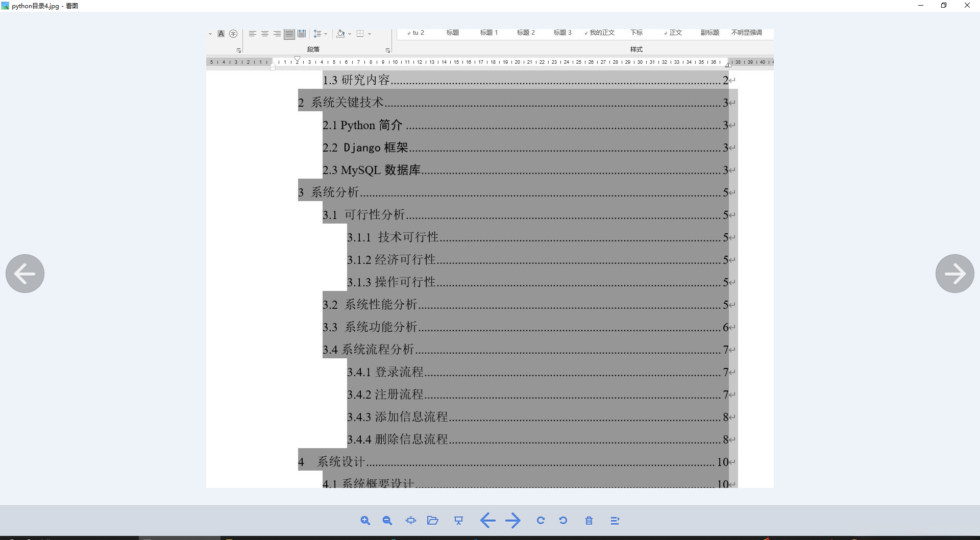
Task: Start the slideshow presentation
Action: tap(458, 520)
